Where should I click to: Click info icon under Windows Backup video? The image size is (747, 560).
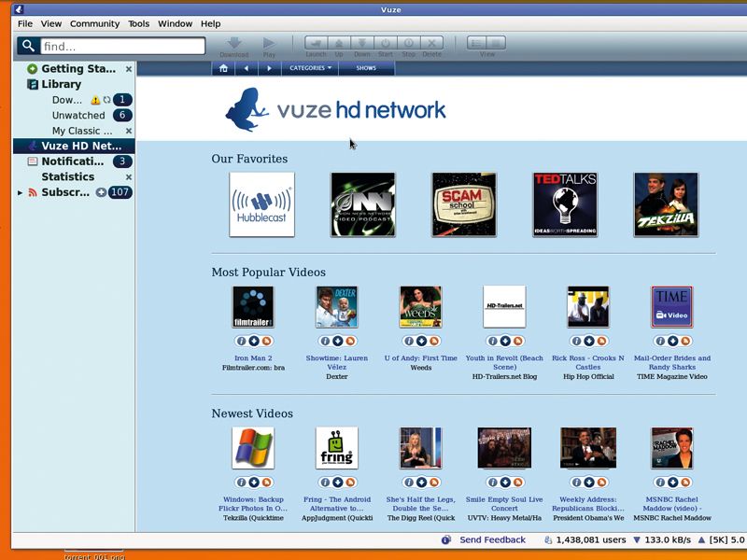pos(241,483)
